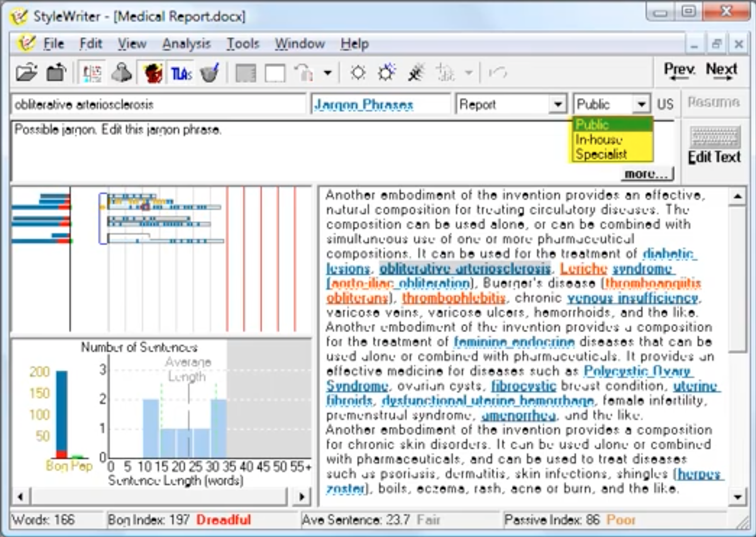Click the StyleWriter document icon in menu bar
The image size is (756, 537).
26,43
